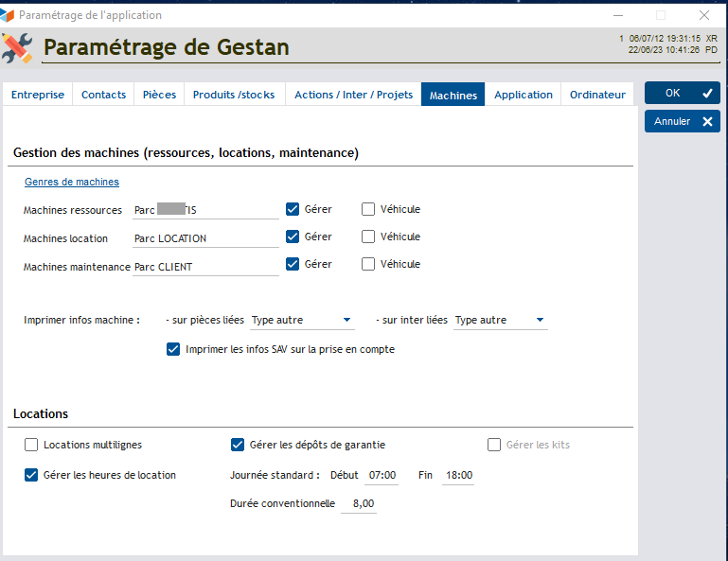Open the Genres de machines link
Screen dimensions: 728x561
(71, 182)
